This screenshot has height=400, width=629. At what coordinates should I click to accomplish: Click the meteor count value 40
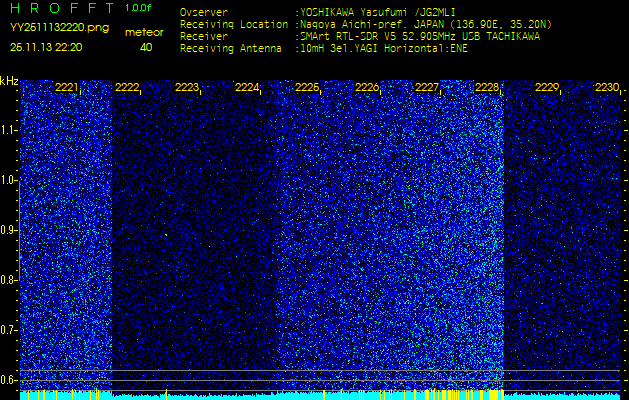(x=146, y=47)
